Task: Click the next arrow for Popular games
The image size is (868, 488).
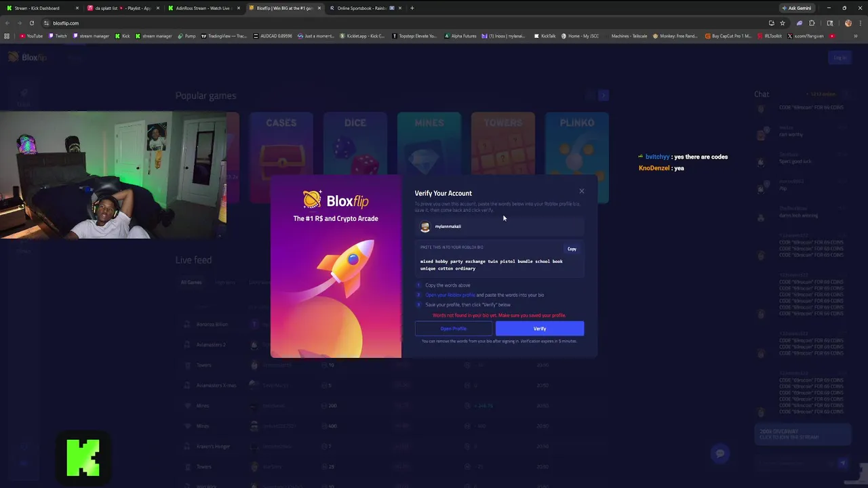Action: tap(604, 96)
